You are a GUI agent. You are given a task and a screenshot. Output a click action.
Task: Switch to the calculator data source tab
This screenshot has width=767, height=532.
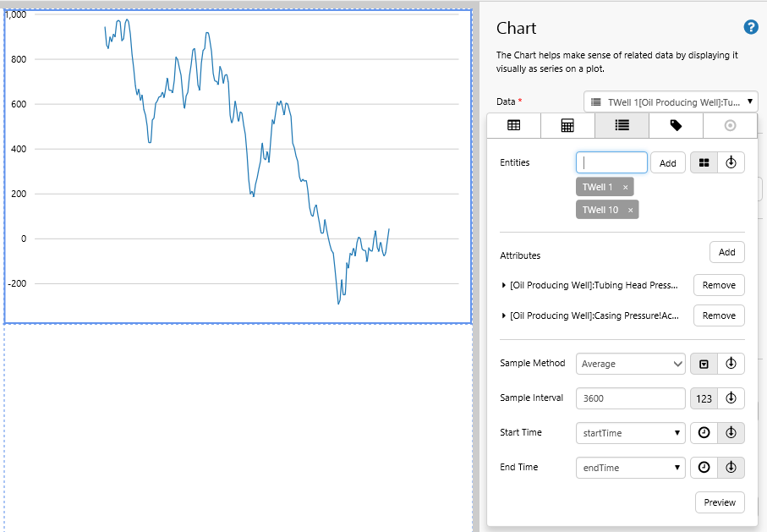(567, 125)
